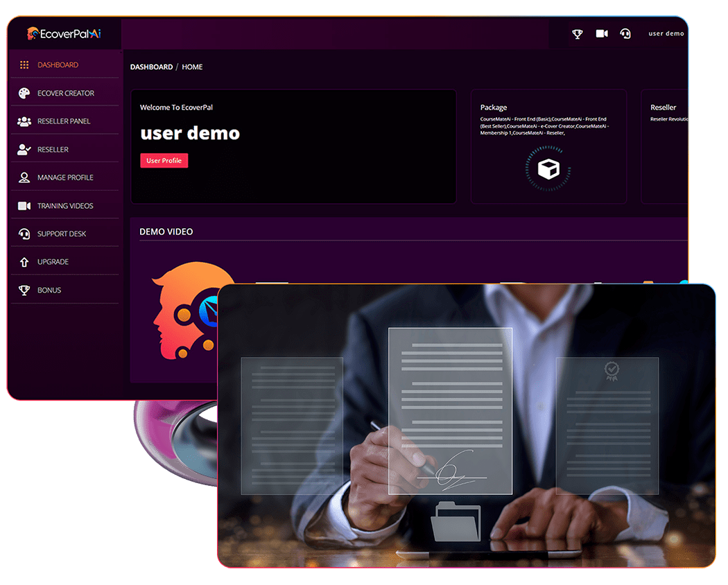Open MANAGE PROFILE in the sidebar
Screen dimensions: 728x585
[x=65, y=178]
